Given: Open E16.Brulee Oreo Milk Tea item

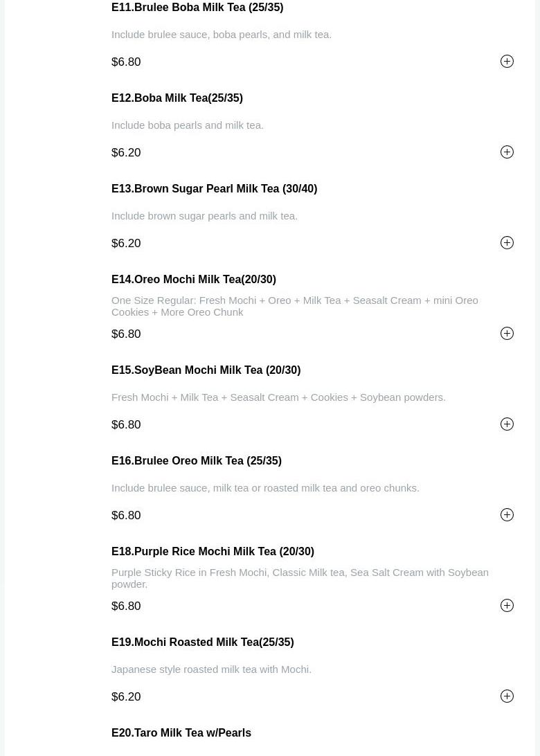Looking at the screenshot, I should [197, 461].
